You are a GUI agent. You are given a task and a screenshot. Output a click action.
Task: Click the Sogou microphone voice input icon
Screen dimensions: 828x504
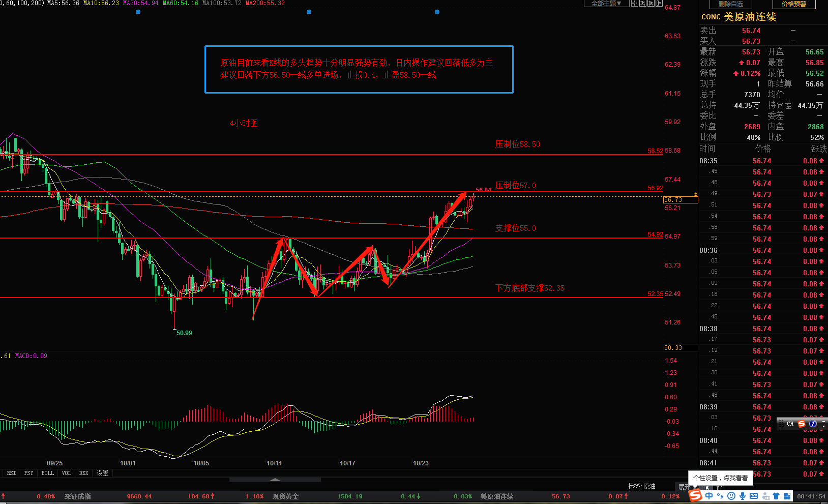pyautogui.click(x=743, y=496)
